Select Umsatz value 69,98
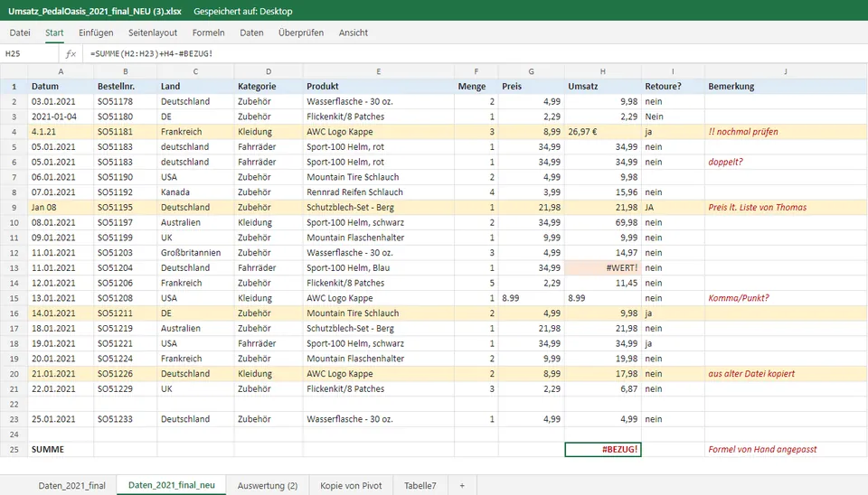This screenshot has height=495, width=868. pyautogui.click(x=603, y=222)
